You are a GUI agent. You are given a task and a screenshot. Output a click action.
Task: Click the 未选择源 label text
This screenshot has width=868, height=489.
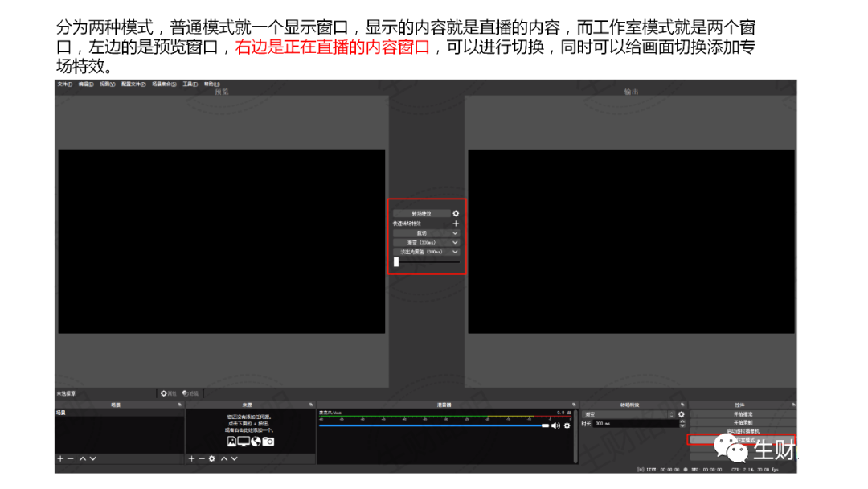click(66, 394)
